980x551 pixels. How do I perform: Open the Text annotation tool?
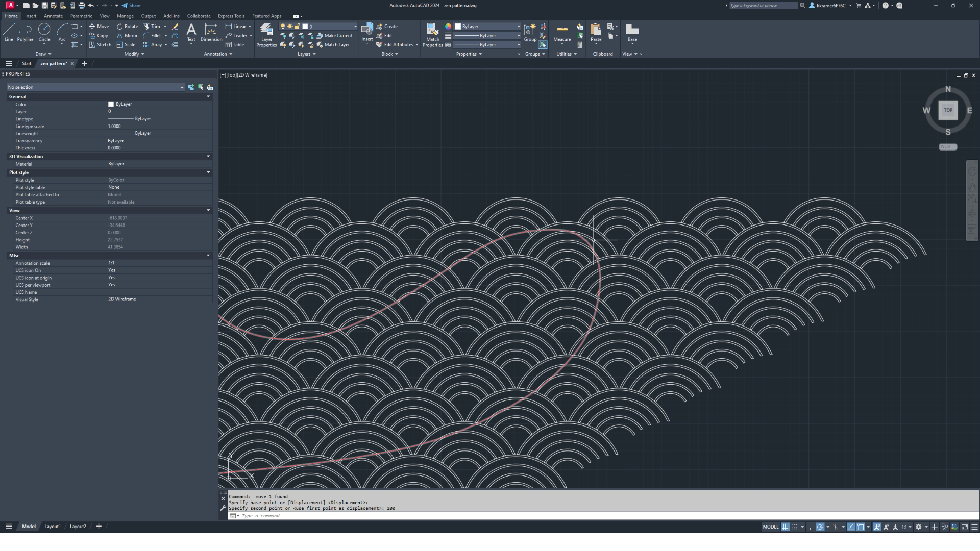tap(191, 32)
